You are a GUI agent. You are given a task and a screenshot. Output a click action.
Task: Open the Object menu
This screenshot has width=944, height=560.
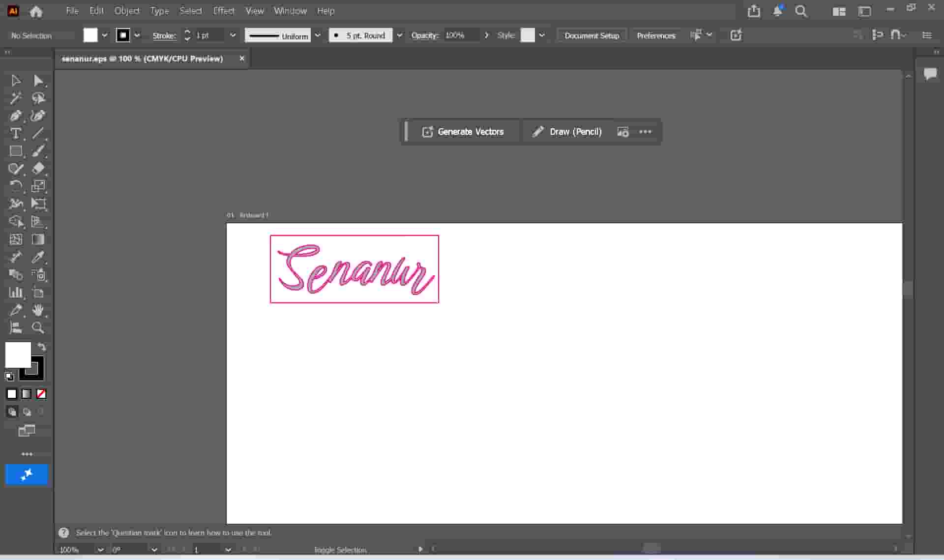pos(126,11)
